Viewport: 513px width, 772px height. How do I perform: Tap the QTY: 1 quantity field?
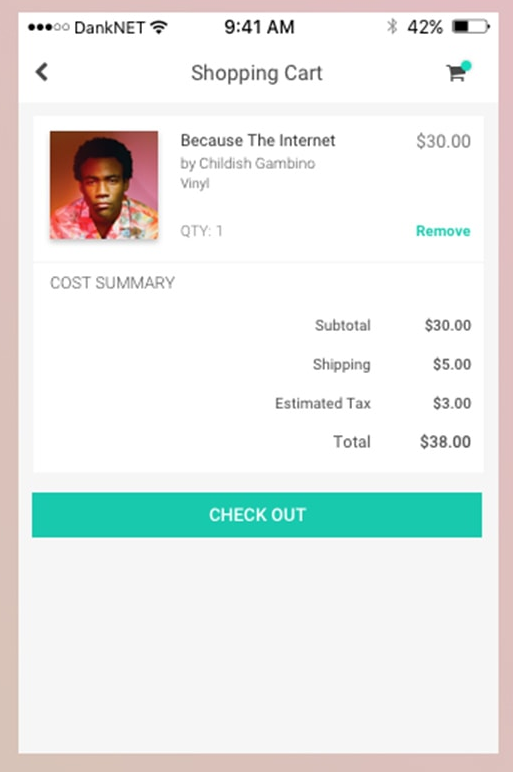[201, 231]
